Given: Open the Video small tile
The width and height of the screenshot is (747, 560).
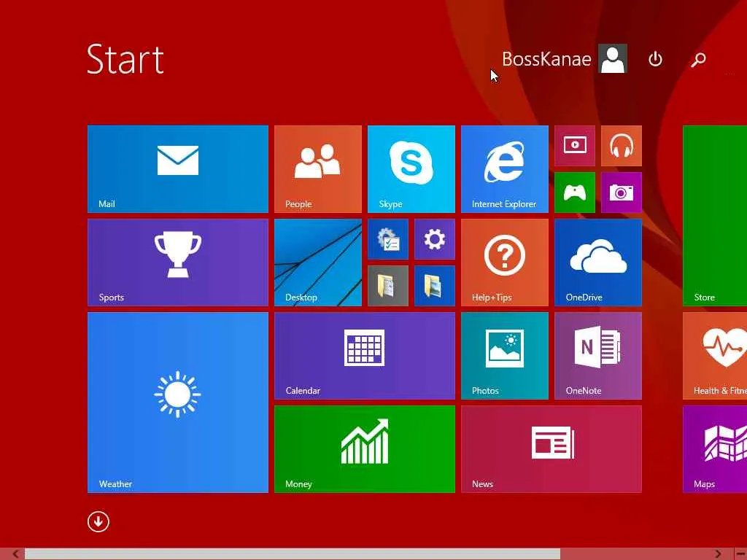Looking at the screenshot, I should (575, 146).
